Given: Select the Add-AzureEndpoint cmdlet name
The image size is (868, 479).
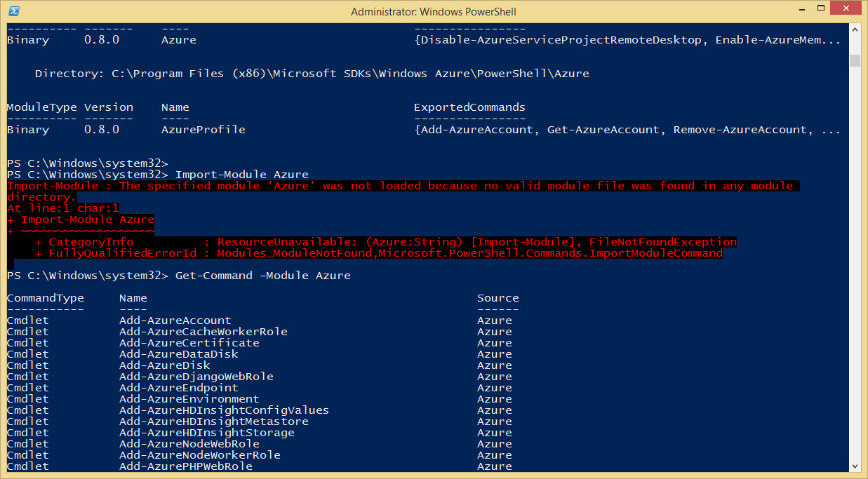Looking at the screenshot, I should click(x=179, y=388).
